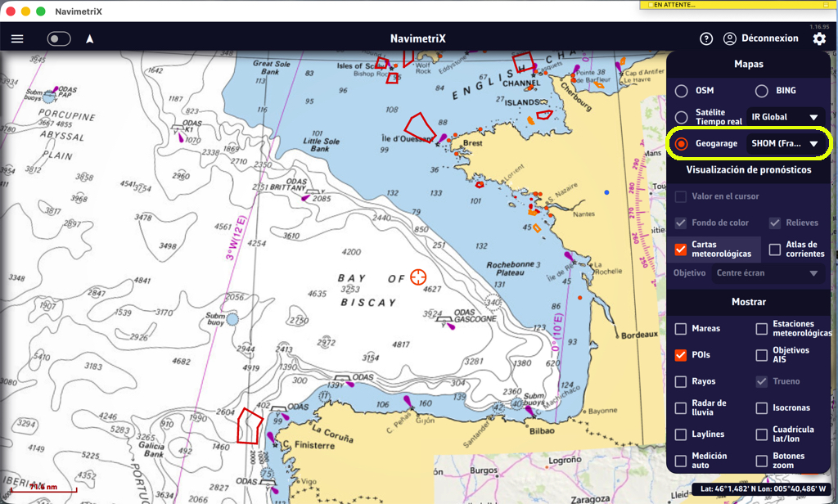Click the ODAS K1 buoy marker

tap(178, 128)
